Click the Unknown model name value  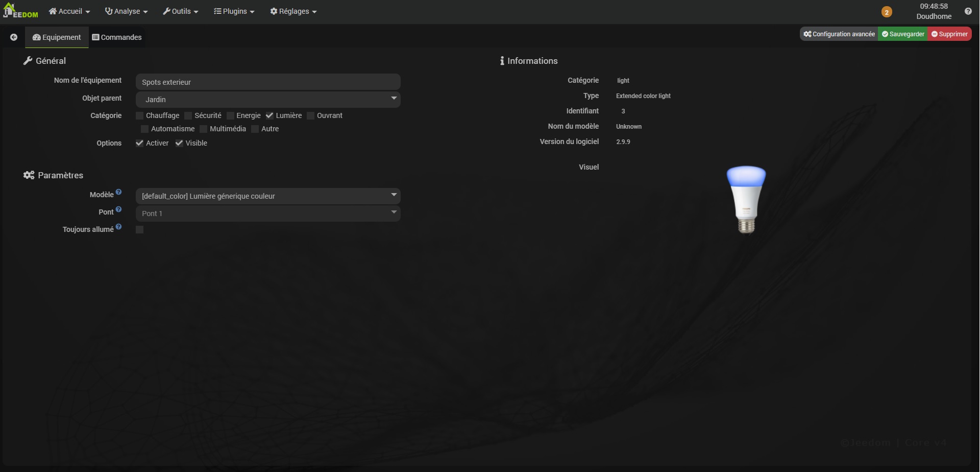point(629,127)
